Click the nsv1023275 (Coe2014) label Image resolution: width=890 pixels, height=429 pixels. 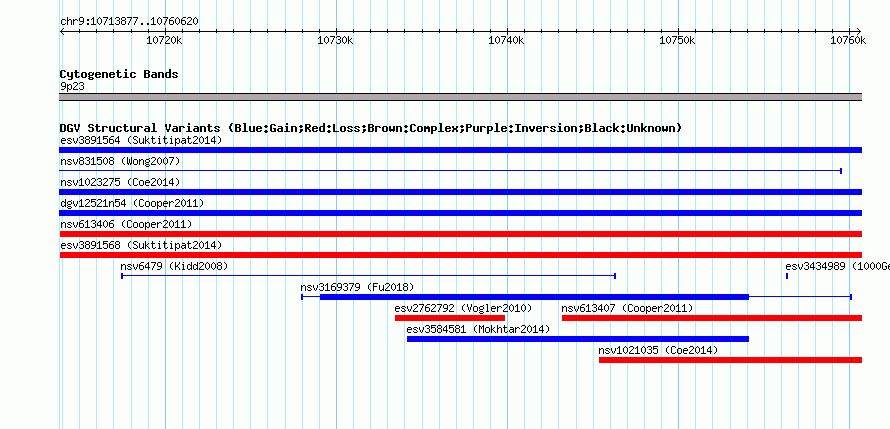coord(120,182)
